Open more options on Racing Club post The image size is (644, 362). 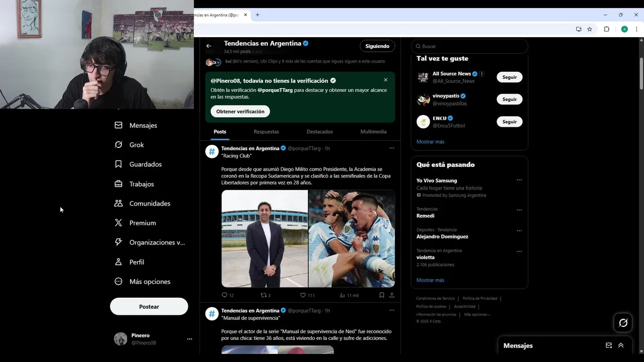click(392, 148)
